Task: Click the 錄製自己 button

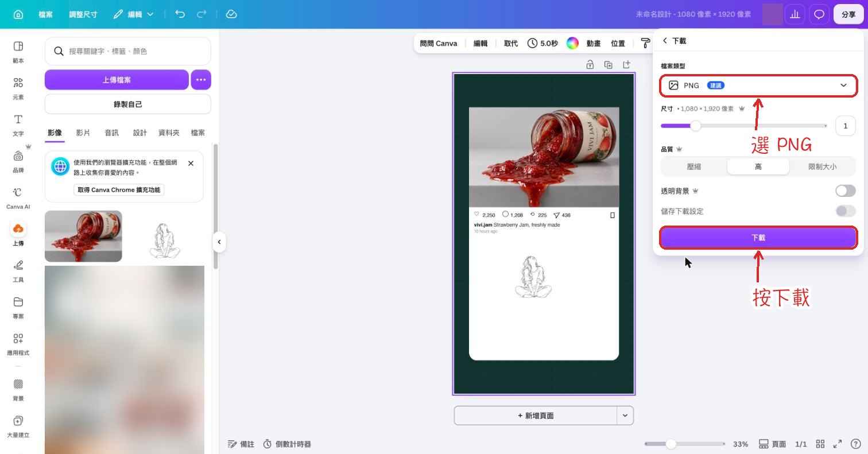Action: [x=128, y=104]
